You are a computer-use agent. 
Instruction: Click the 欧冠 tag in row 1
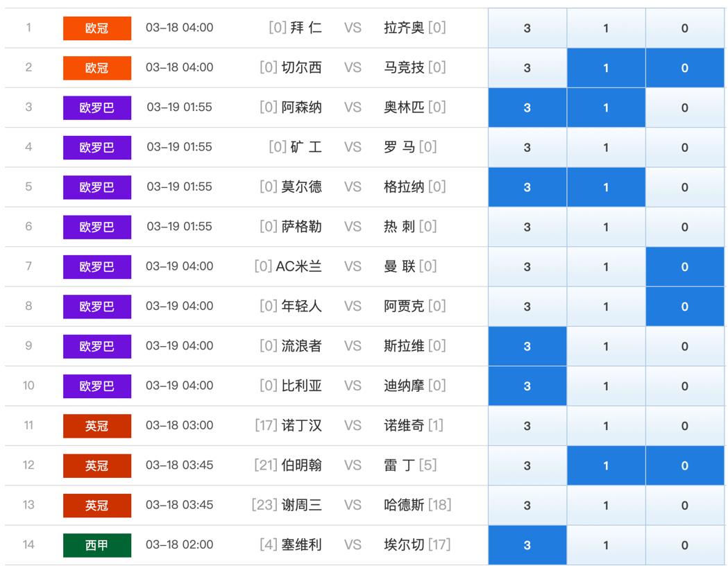[x=97, y=28]
